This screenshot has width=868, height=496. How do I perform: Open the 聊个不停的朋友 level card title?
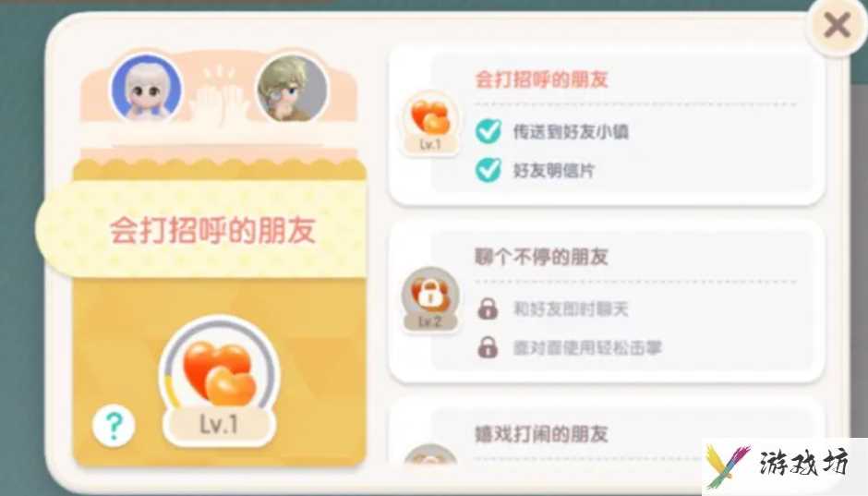pyautogui.click(x=542, y=256)
